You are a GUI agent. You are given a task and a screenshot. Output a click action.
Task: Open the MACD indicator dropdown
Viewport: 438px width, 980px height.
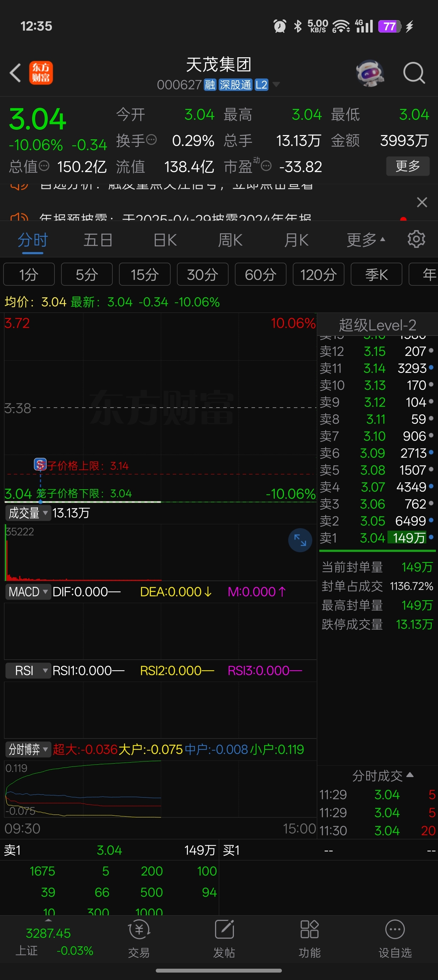tap(28, 591)
